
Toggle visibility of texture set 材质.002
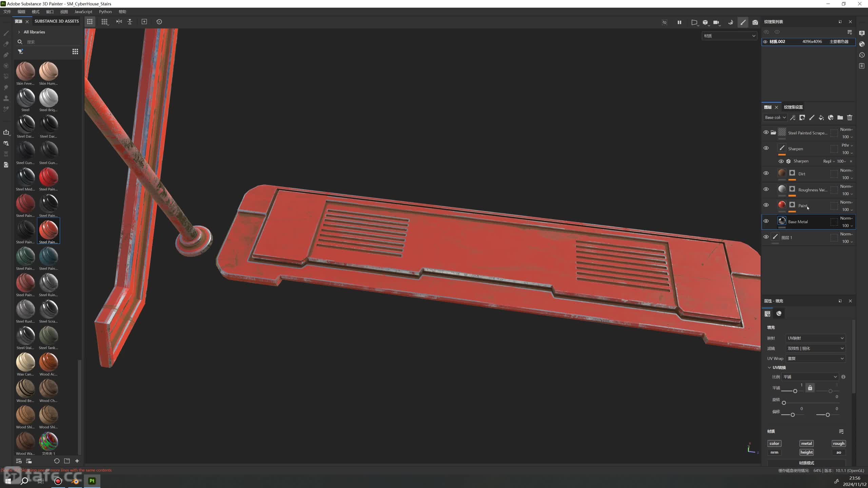point(765,42)
